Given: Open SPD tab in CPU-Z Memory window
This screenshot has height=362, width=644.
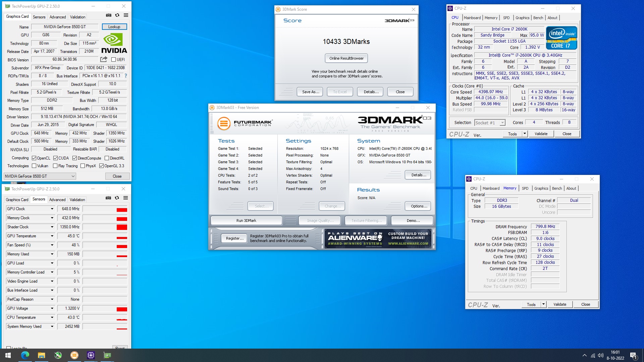Looking at the screenshot, I should click(525, 188).
